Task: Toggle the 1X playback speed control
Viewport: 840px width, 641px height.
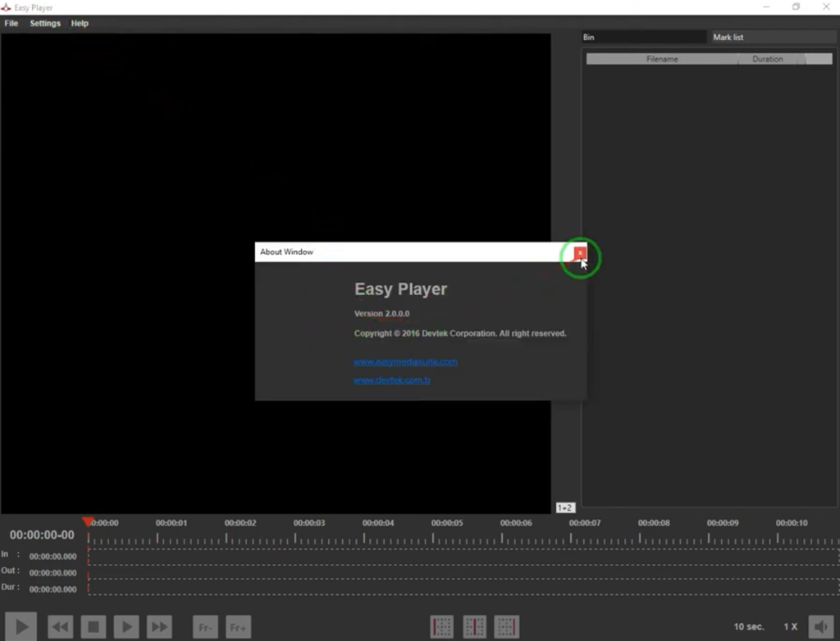Action: coord(789,625)
